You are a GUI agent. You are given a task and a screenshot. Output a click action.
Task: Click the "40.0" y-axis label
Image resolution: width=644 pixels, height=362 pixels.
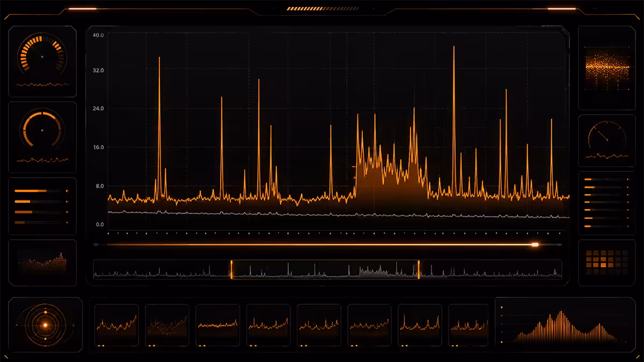[x=98, y=35]
